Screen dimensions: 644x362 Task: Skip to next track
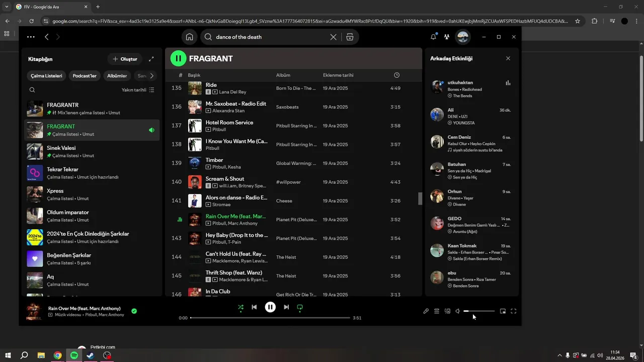(x=286, y=307)
